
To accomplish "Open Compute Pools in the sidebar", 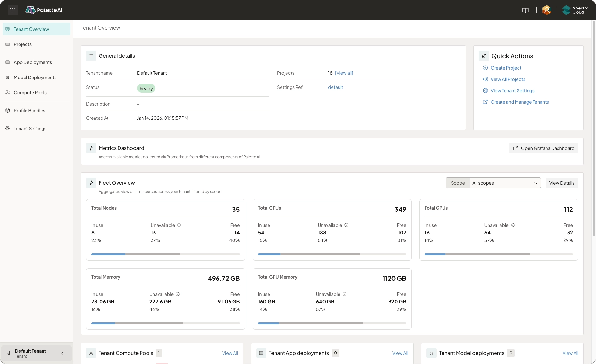I will coord(36,92).
